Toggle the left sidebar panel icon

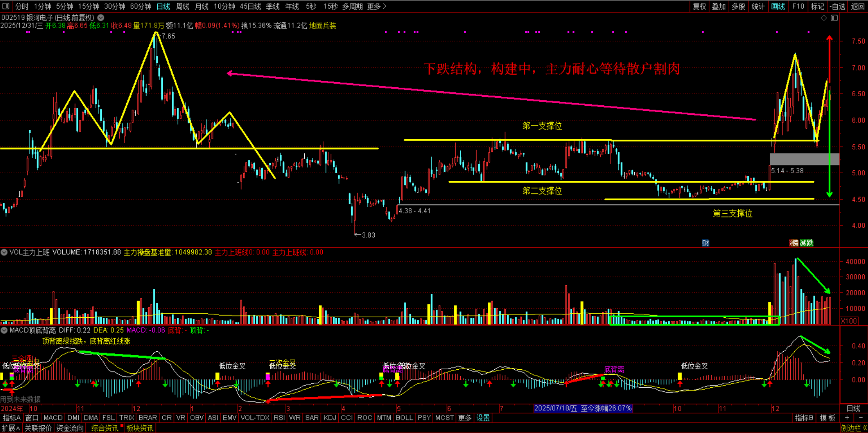click(x=6, y=6)
